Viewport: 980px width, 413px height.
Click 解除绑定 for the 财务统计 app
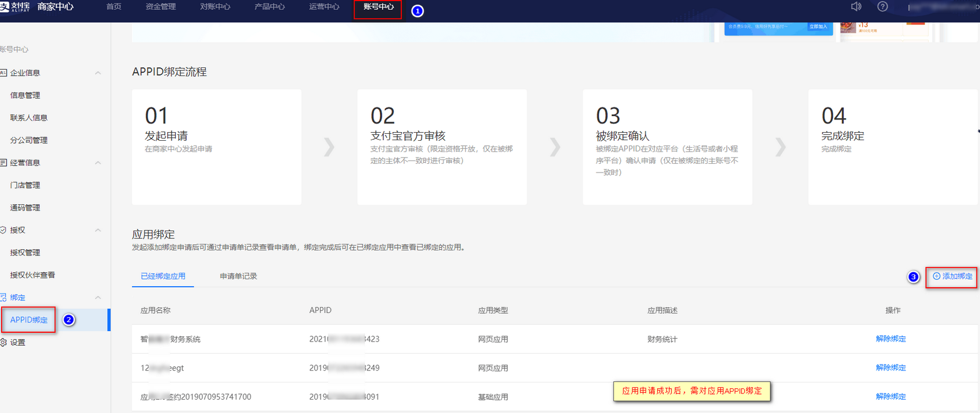891,339
